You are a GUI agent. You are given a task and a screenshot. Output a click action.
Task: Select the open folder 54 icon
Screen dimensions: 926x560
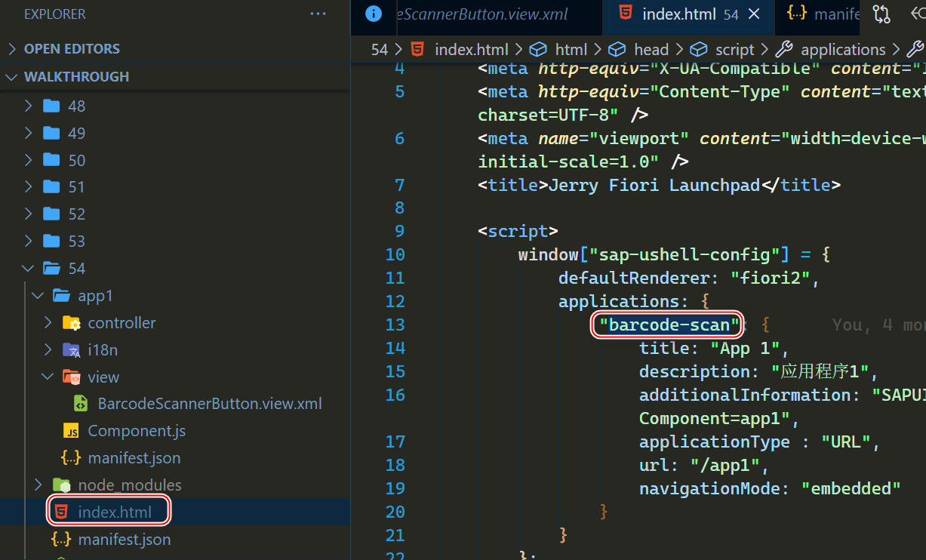[52, 268]
